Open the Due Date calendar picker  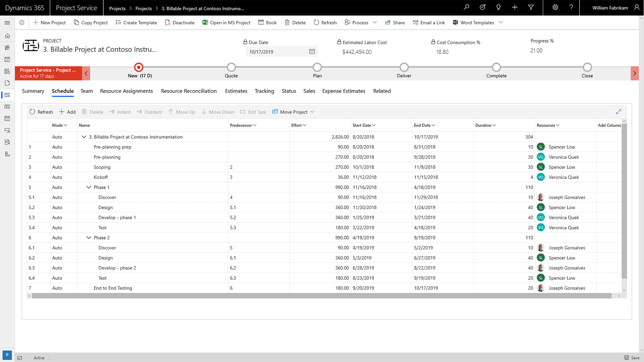(312, 52)
